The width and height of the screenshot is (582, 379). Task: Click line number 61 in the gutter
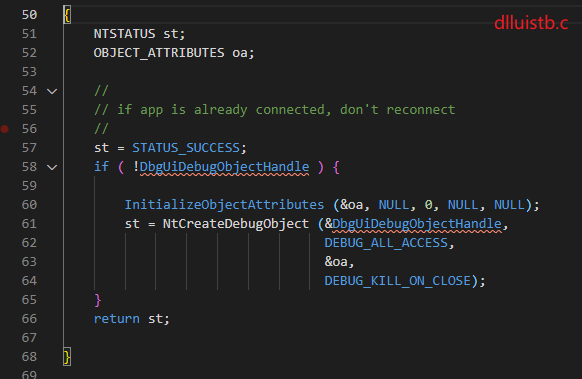pyautogui.click(x=29, y=224)
